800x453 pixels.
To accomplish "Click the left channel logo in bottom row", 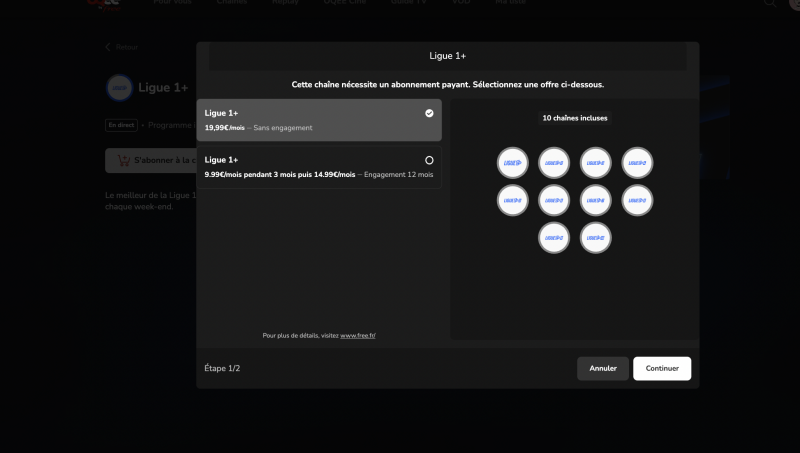I will 553,237.
